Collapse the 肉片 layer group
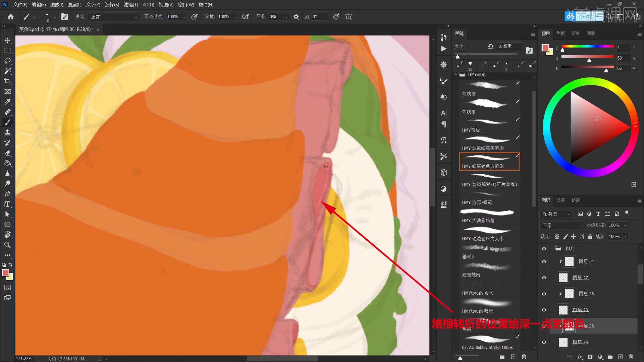 tap(552, 248)
